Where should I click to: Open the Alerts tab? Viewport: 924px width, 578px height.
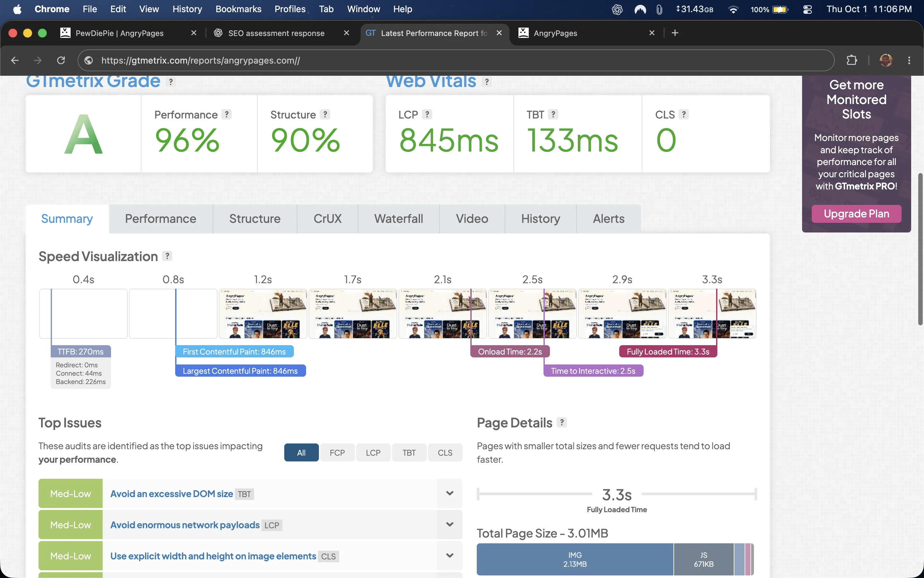coord(609,219)
